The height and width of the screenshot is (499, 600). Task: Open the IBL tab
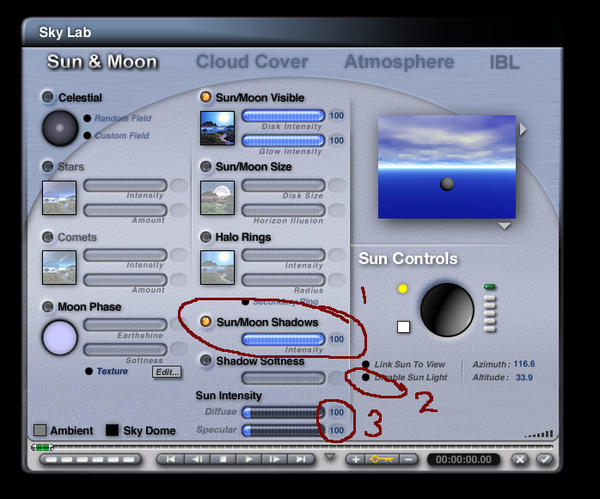tap(504, 62)
